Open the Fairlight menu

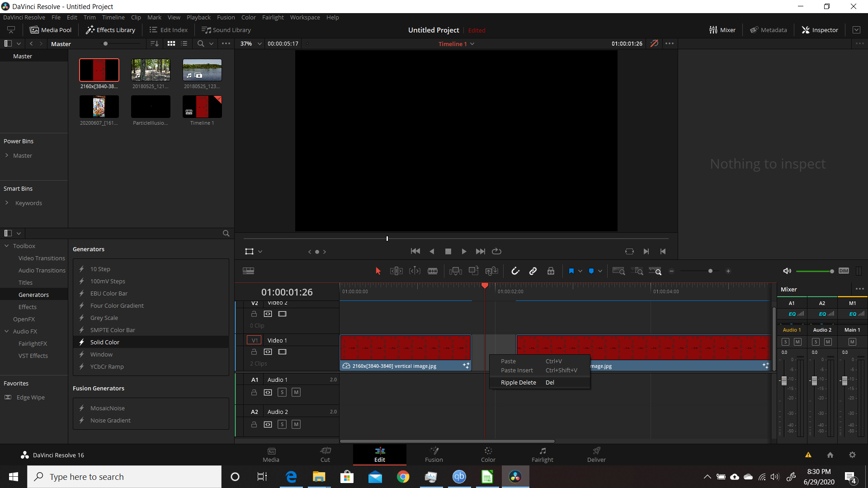[x=273, y=18]
